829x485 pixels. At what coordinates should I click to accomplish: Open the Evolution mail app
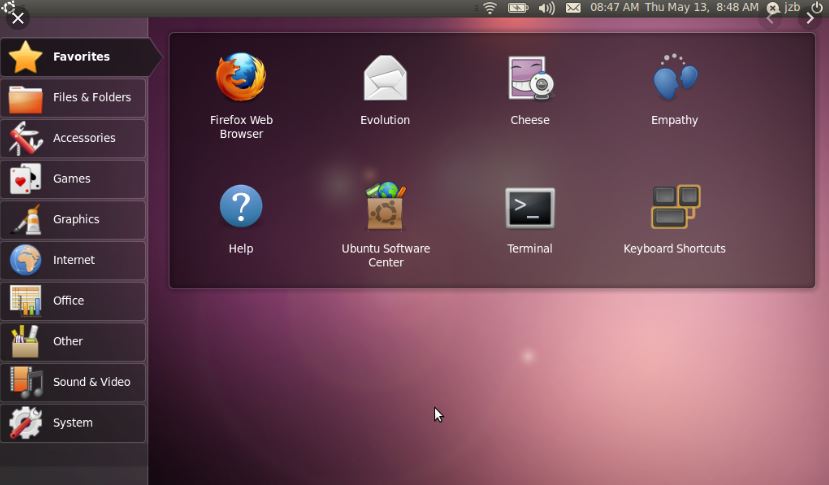[385, 79]
